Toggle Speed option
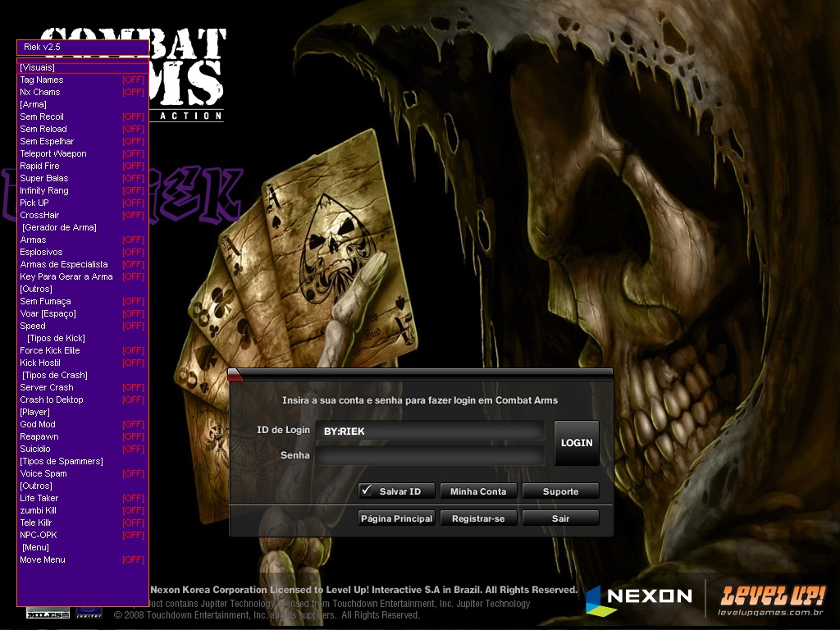840x630 pixels. pyautogui.click(x=83, y=326)
